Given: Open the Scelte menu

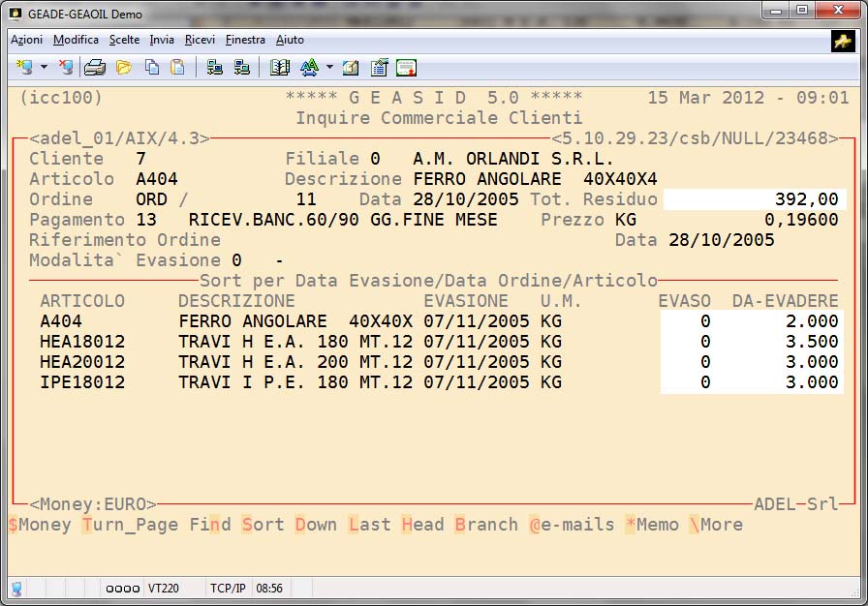Looking at the screenshot, I should [x=124, y=40].
